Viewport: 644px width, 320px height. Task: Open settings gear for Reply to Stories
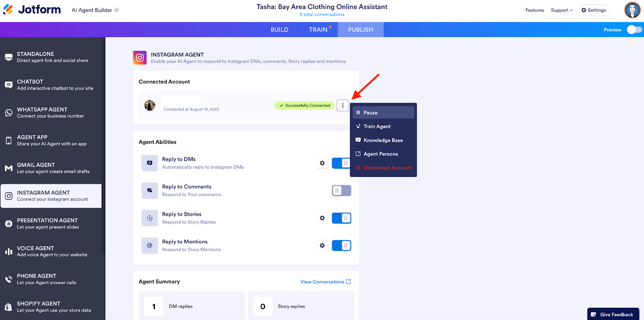(322, 218)
